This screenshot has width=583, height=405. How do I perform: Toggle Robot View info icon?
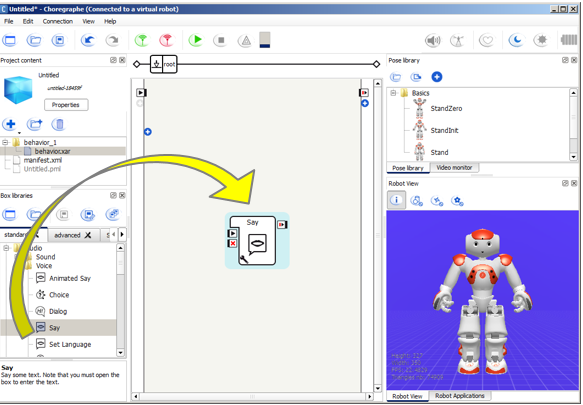pos(396,200)
